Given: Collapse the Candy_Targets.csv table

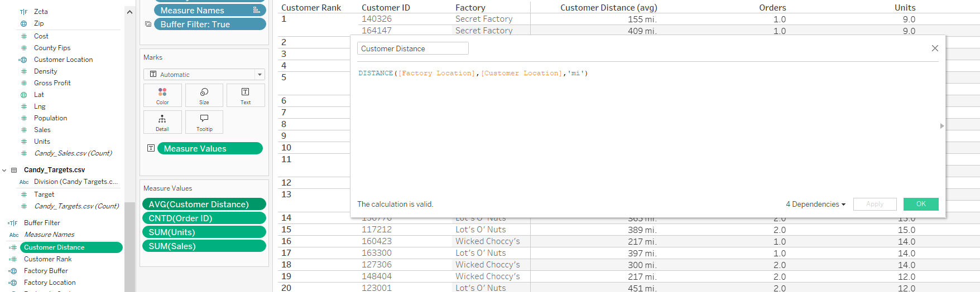Looking at the screenshot, I should click(4, 170).
